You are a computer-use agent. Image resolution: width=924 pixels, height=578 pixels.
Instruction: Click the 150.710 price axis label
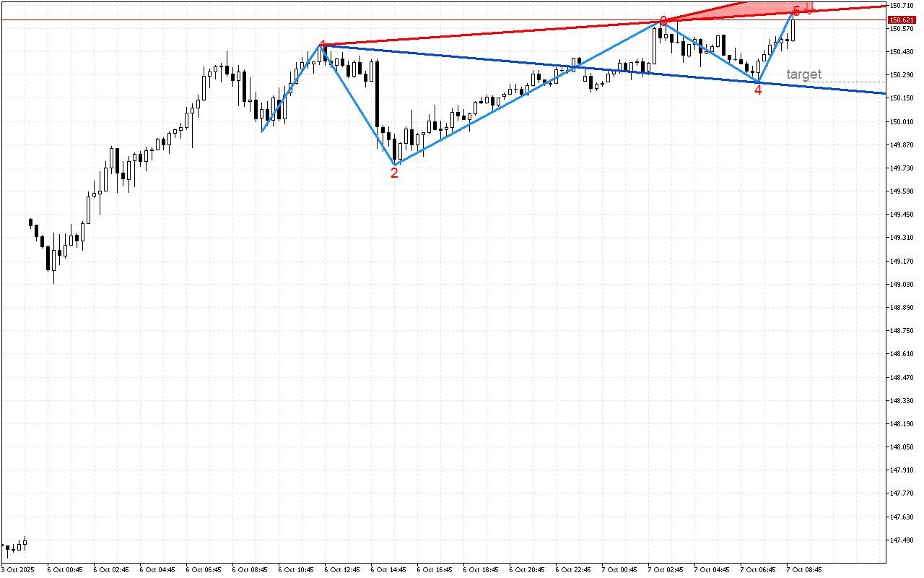(x=902, y=4)
